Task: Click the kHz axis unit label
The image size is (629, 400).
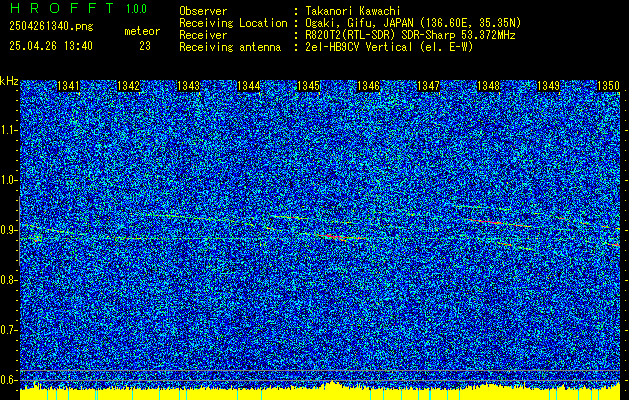Action: [9, 81]
